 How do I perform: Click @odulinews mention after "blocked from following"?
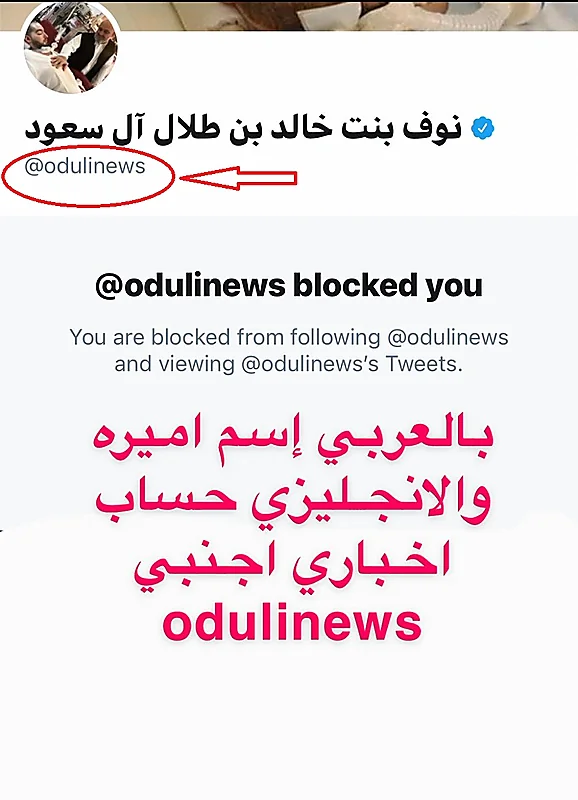tap(448, 337)
